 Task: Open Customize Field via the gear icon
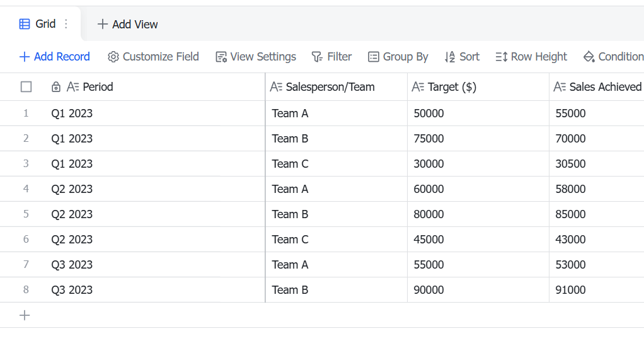tap(113, 57)
